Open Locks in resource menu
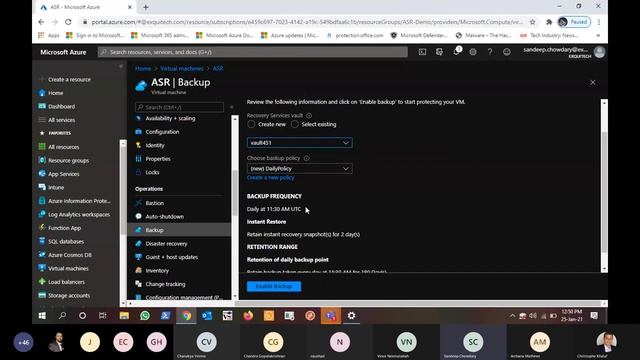The width and height of the screenshot is (640, 360). (152, 172)
